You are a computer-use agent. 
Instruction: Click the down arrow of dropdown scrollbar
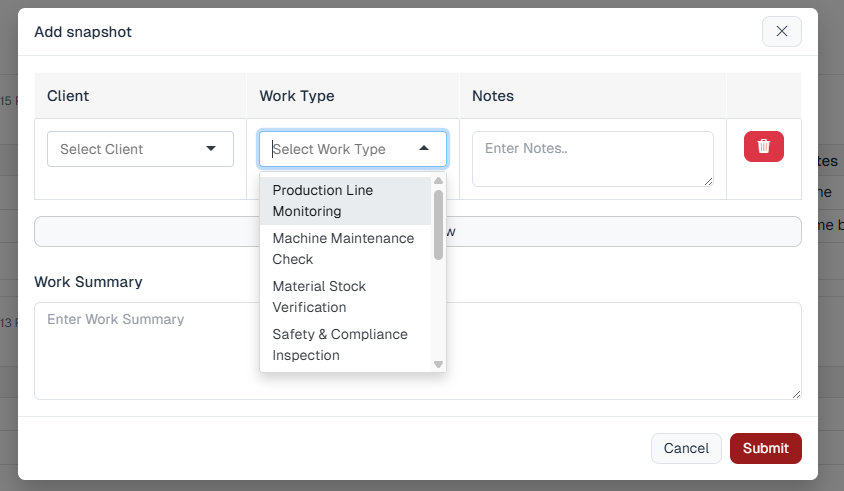[438, 364]
